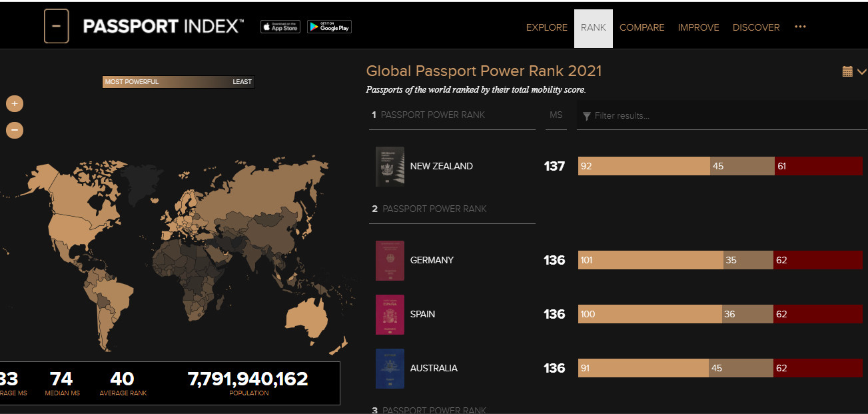Click Australia's visa-free bar showing 91
The height and width of the screenshot is (414, 868).
[644, 368]
